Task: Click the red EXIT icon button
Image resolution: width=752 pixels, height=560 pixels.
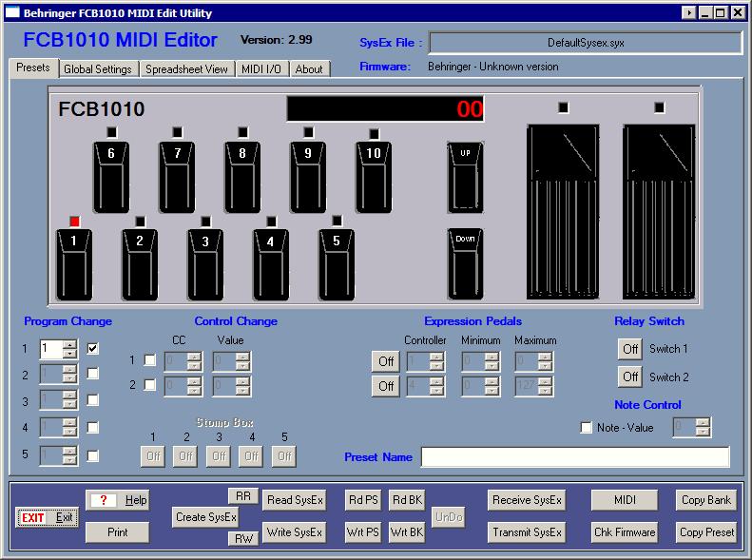Action: click(47, 517)
